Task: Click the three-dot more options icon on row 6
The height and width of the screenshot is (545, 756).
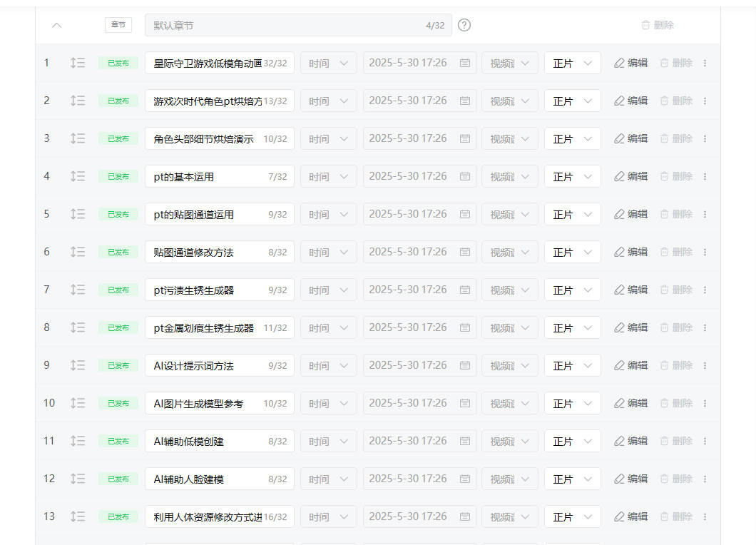Action: pos(705,252)
